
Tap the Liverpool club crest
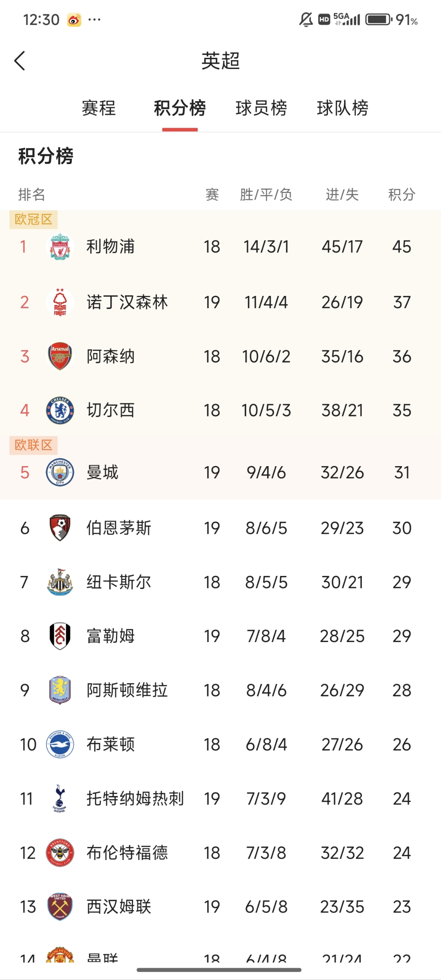pyautogui.click(x=60, y=246)
